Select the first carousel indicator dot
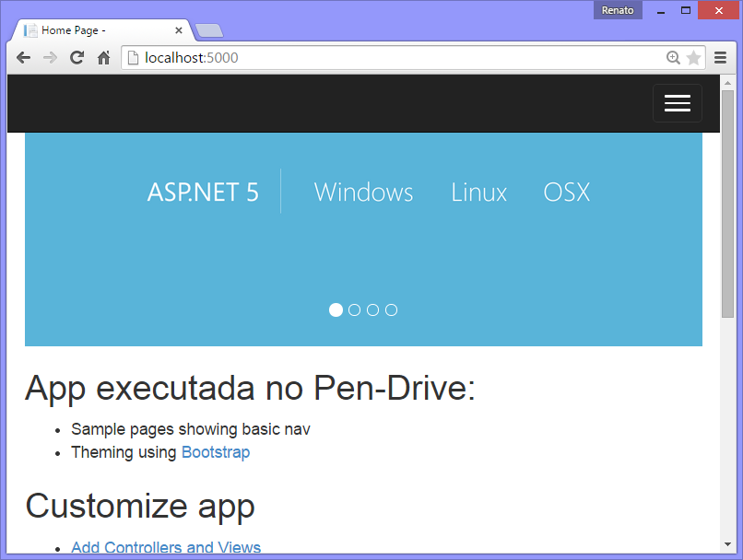 tap(336, 309)
